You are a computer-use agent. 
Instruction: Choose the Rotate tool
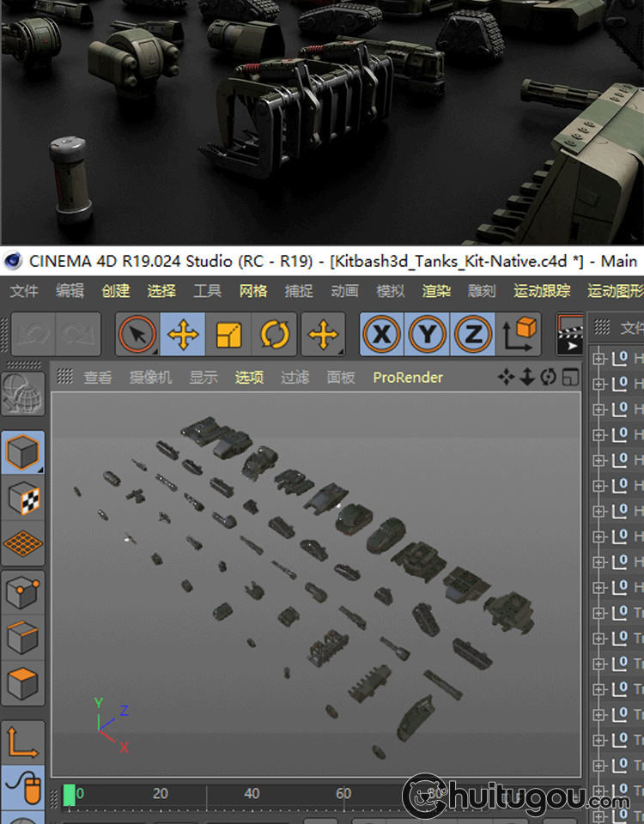(276, 335)
